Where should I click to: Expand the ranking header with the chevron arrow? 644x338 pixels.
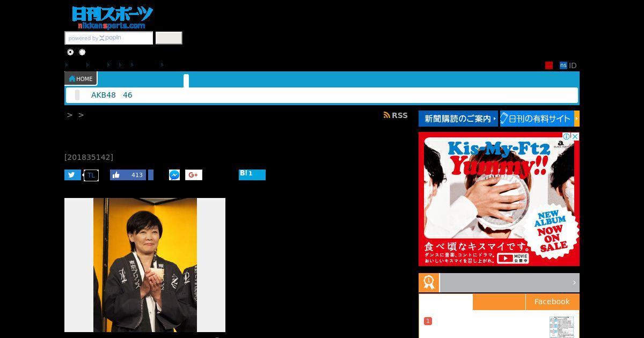tap(574, 283)
